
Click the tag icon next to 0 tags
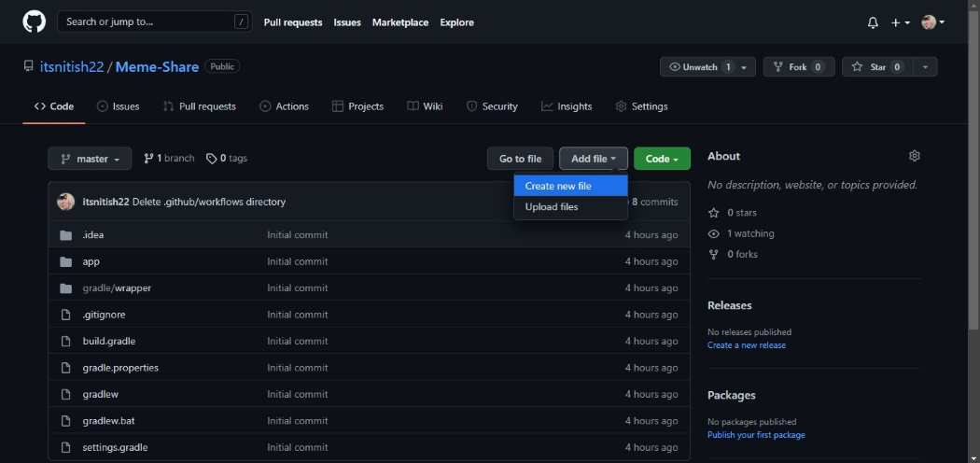pyautogui.click(x=212, y=159)
